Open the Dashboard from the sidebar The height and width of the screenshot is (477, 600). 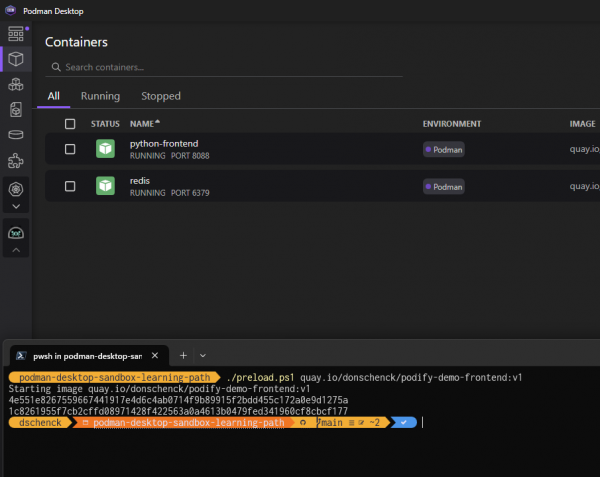coord(15,34)
